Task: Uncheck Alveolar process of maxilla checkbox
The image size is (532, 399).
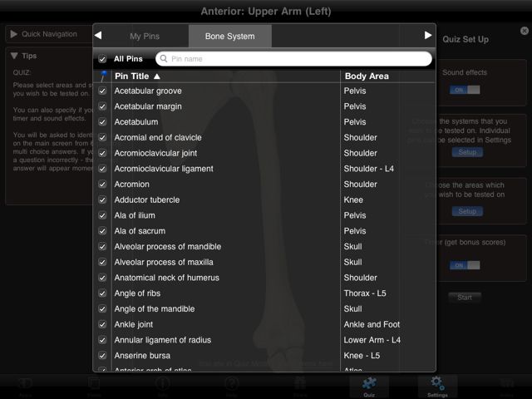Action: tap(102, 263)
